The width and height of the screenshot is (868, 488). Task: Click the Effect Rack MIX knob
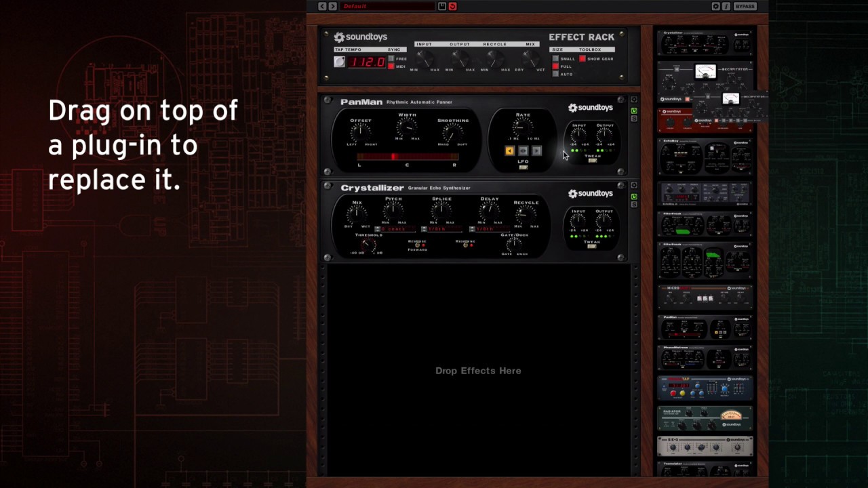coord(530,59)
